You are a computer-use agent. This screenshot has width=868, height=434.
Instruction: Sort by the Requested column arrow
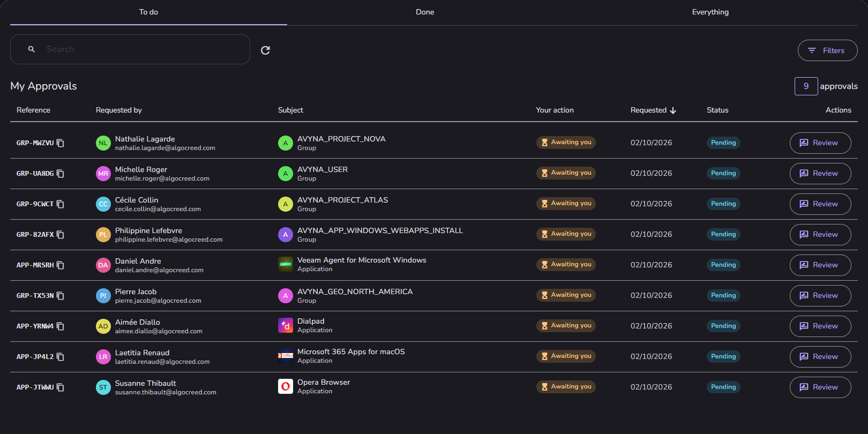coord(673,110)
